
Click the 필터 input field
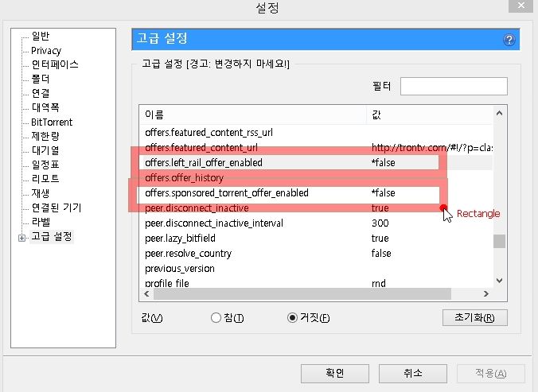[454, 87]
